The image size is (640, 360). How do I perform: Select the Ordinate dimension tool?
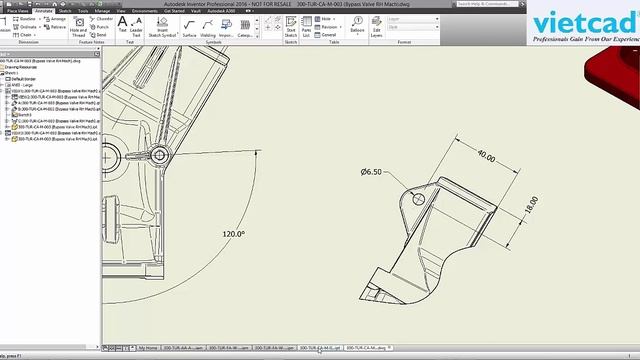(x=24, y=27)
